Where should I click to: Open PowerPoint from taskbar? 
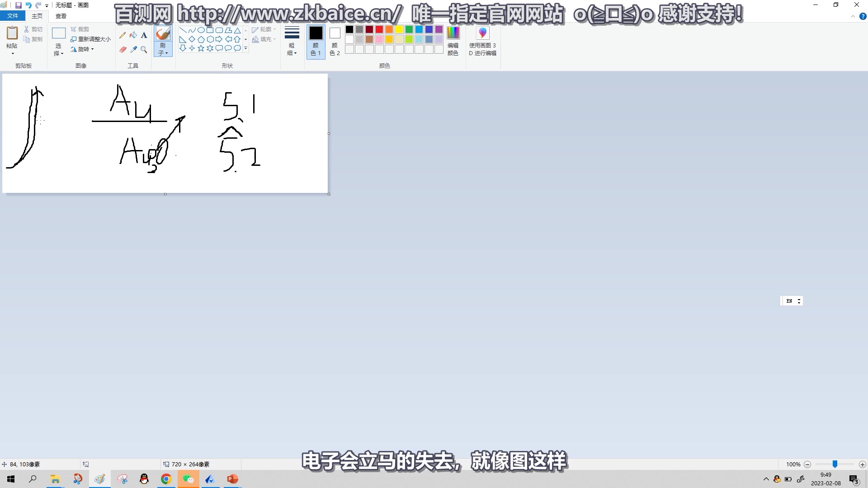[x=232, y=479]
